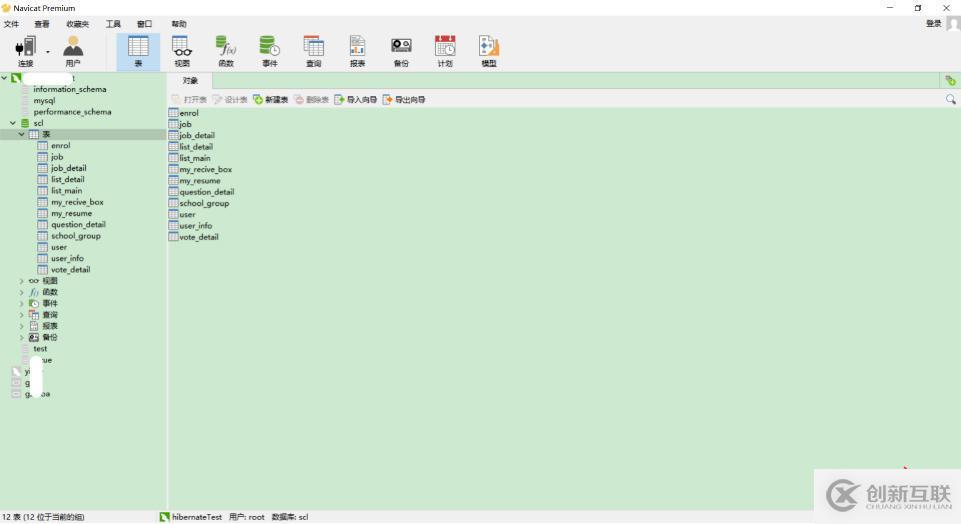
Task: Select information_schema database in tree
Action: 70,89
